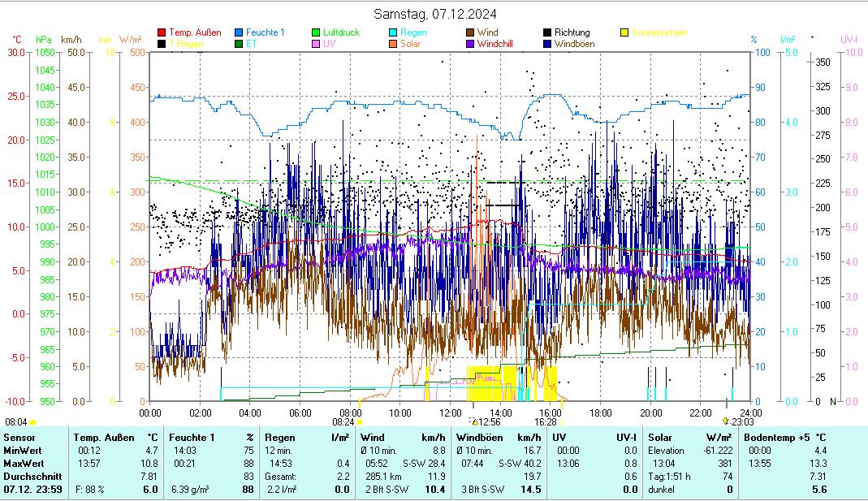Viewport: 868px width, 501px height.
Task: Select the Wind legend label
Action: [x=487, y=32]
